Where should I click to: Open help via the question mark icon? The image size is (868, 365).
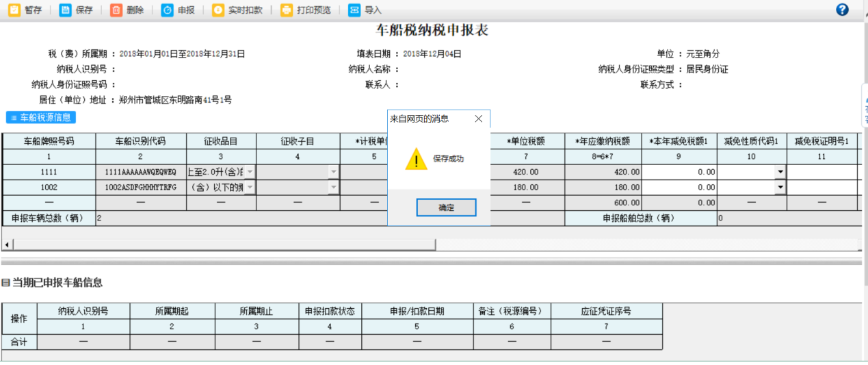point(842,10)
